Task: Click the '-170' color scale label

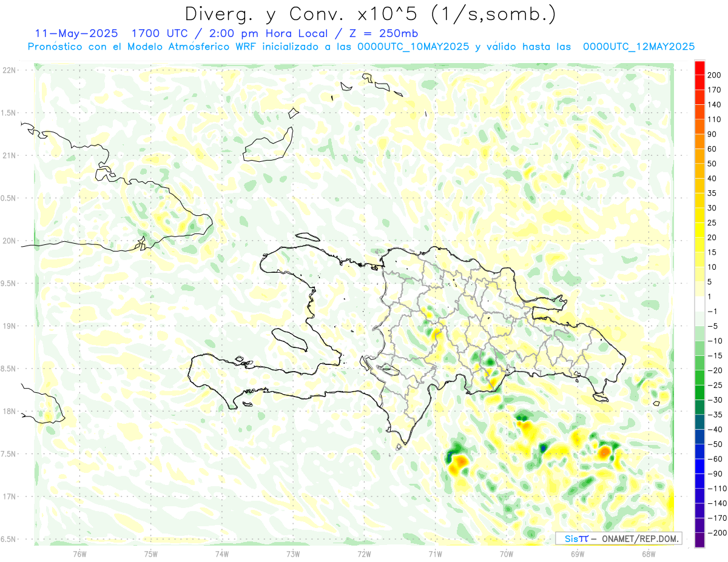Action: [716, 518]
